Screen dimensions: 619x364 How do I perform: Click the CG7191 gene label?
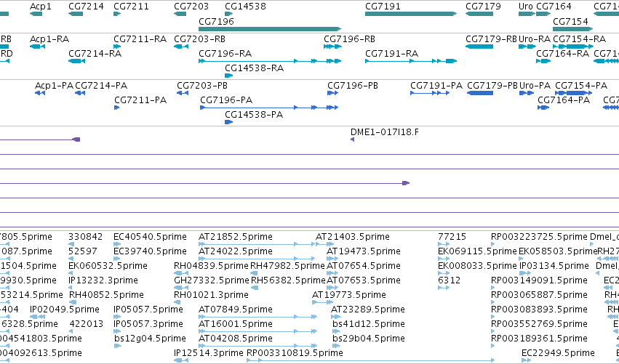[x=383, y=7]
